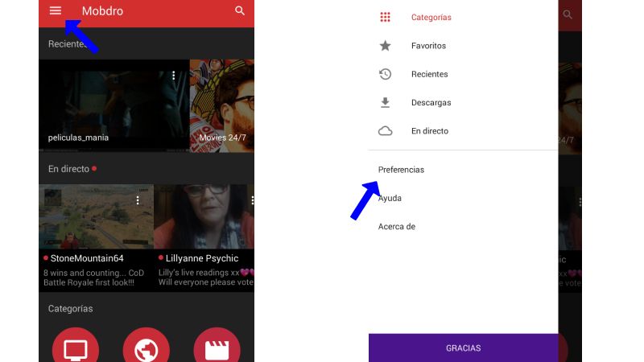The width and height of the screenshot is (644, 362).
Task: Open the peliculas_mania recent thumbnail
Action: (x=114, y=106)
